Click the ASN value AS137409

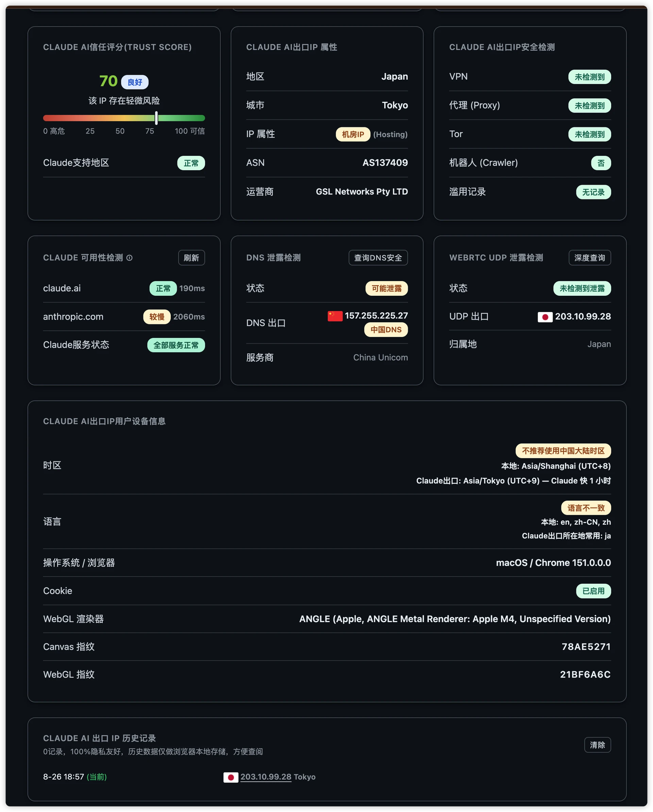tap(385, 163)
